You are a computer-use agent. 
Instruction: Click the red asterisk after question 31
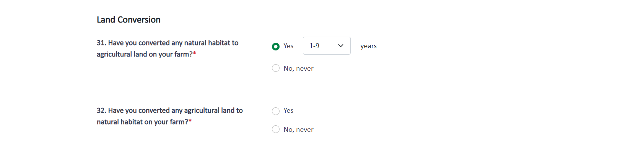195,53
